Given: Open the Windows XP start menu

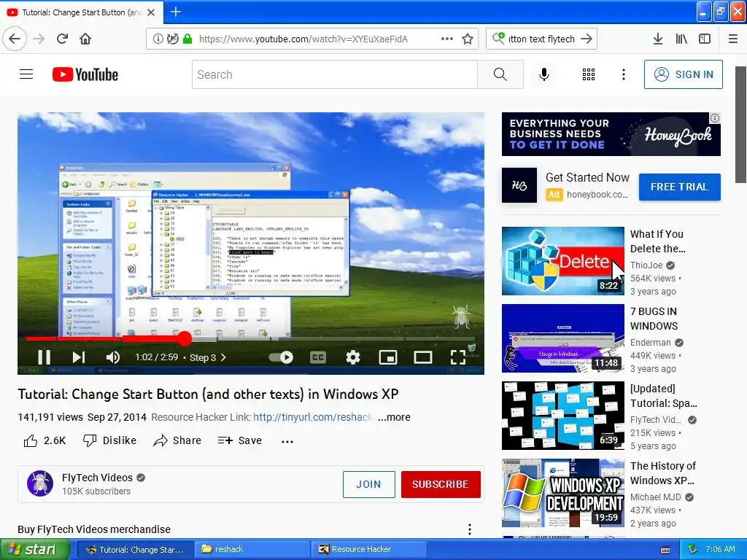Looking at the screenshot, I should coord(35,549).
